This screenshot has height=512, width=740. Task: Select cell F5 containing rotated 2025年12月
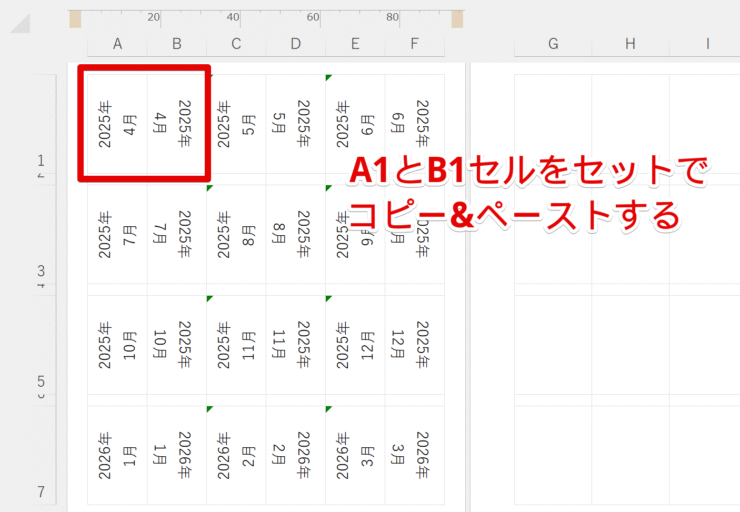[415, 344]
